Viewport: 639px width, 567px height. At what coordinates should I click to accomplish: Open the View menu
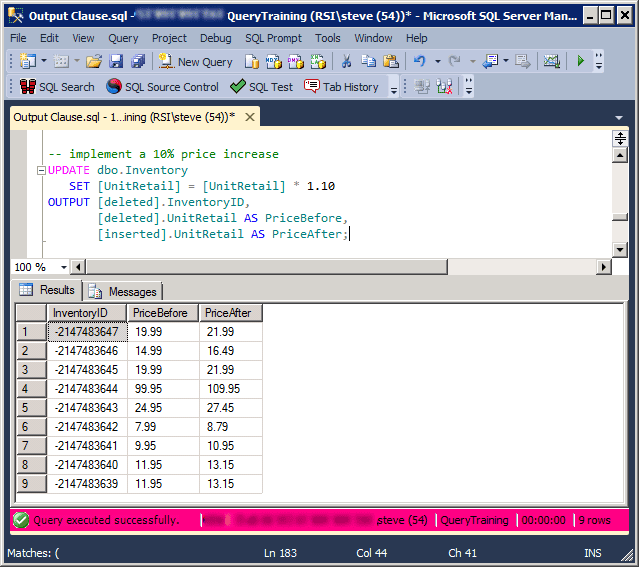pos(83,38)
